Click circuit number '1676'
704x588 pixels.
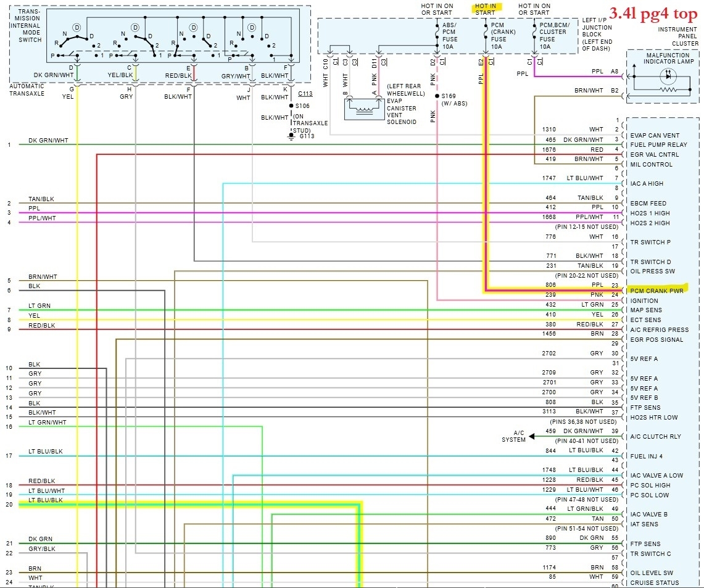549,149
